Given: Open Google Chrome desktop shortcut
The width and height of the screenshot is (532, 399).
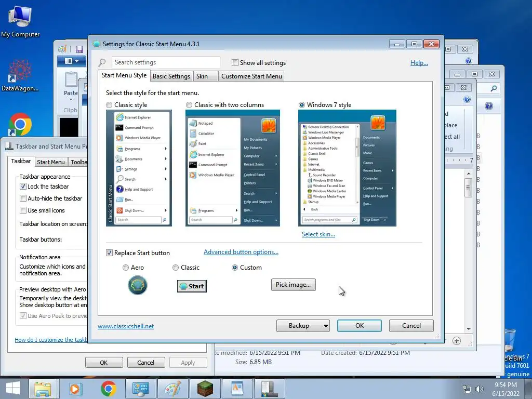Looking at the screenshot, I should 20,124.
